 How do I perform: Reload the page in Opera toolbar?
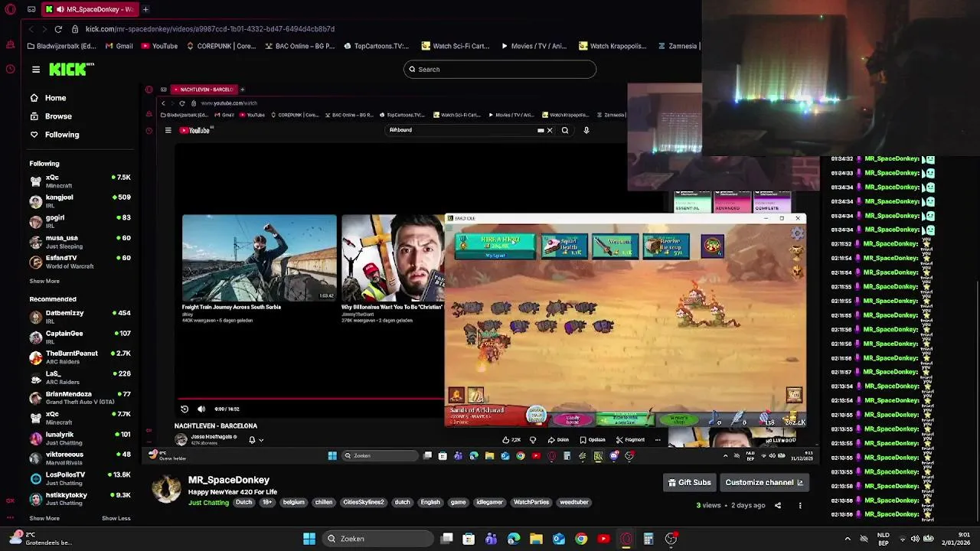tap(58, 29)
